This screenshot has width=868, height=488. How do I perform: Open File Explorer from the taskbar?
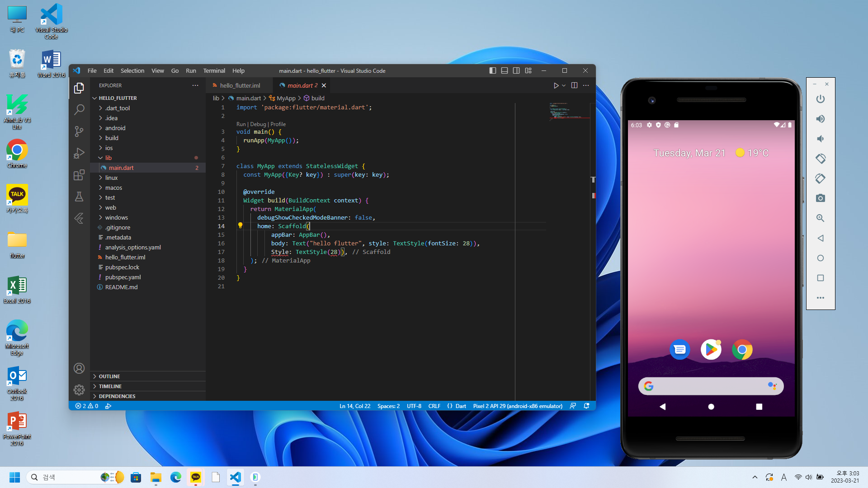pos(156,477)
